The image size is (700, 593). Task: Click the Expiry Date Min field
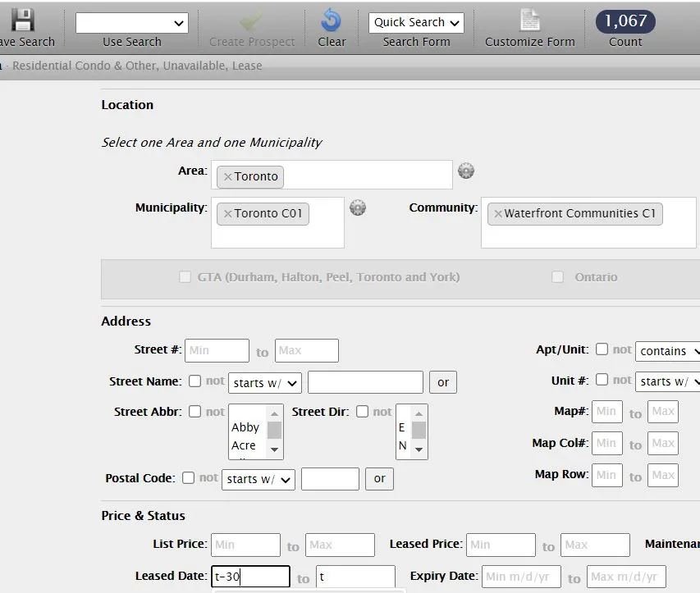coord(521,577)
